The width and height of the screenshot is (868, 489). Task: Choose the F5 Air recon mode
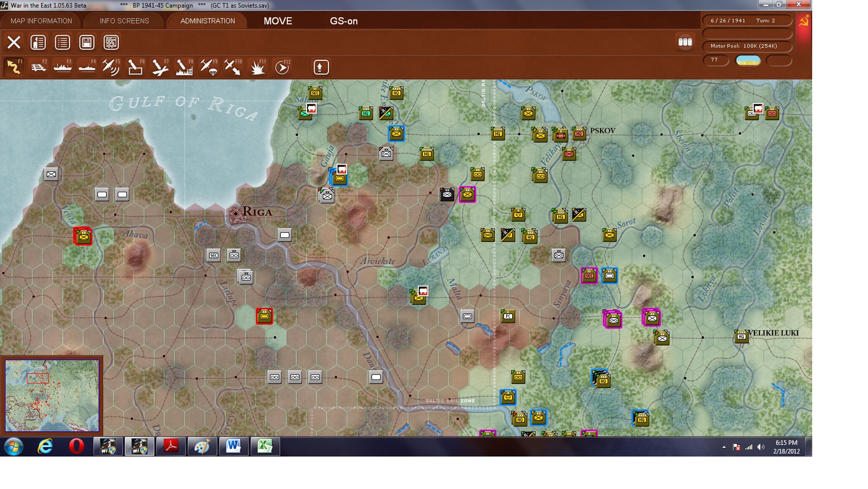pos(111,67)
